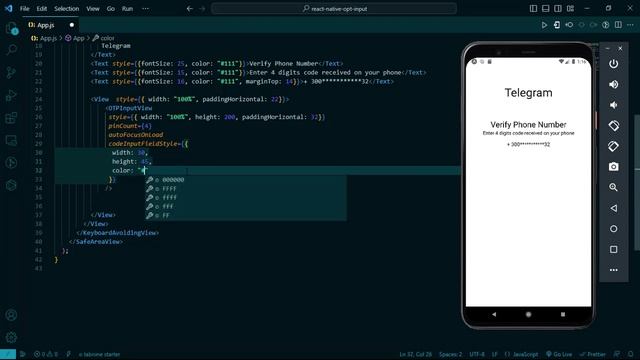Click Prettier in the status bar

pyautogui.click(x=593, y=354)
